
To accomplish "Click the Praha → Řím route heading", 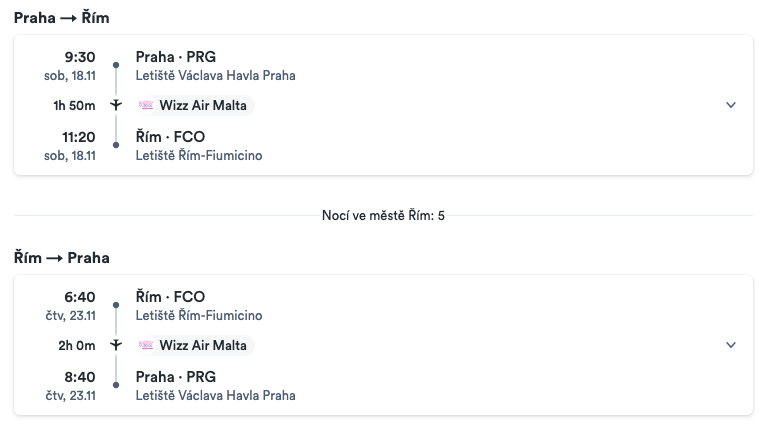I will pyautogui.click(x=62, y=18).
